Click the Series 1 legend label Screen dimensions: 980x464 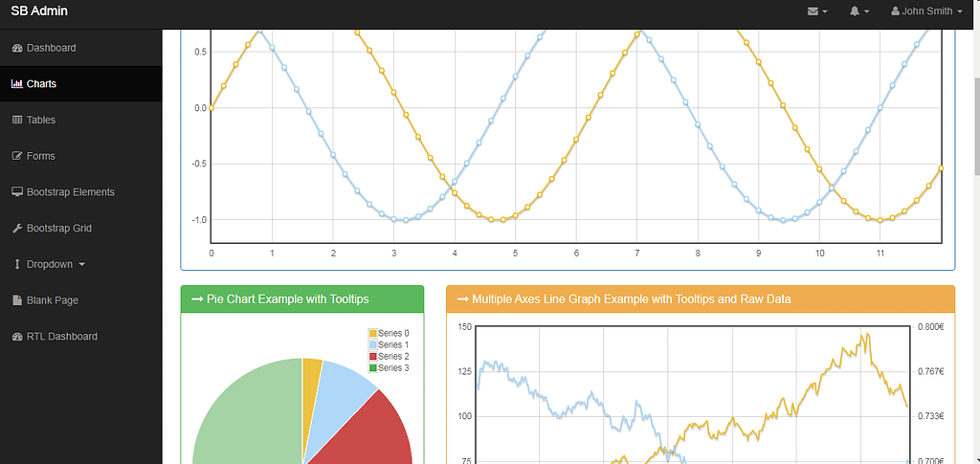point(393,344)
